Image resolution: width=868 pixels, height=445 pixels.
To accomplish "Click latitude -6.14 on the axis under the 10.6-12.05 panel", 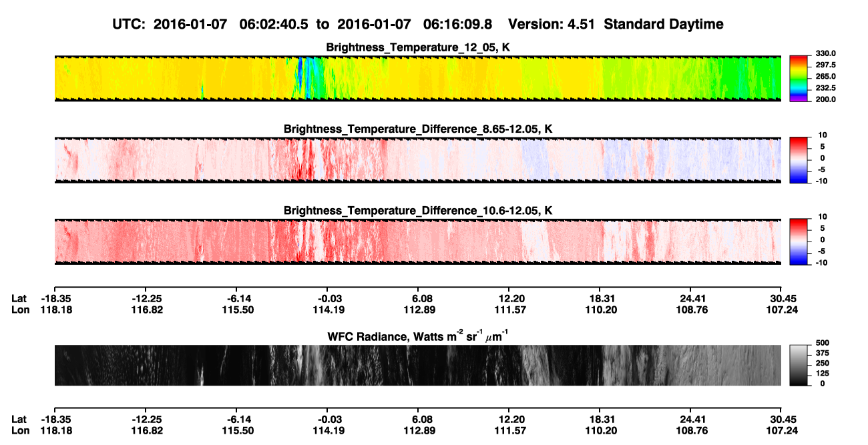I will tap(238, 299).
